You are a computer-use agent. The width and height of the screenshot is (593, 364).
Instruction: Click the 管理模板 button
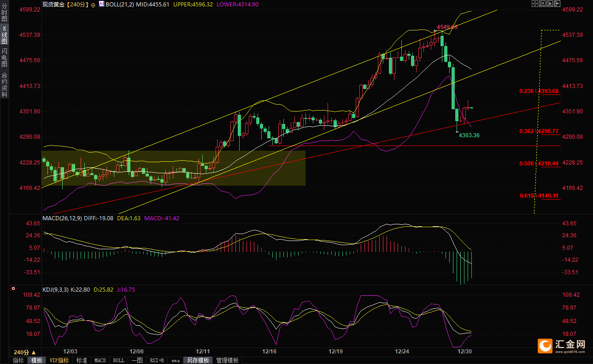[228, 360]
